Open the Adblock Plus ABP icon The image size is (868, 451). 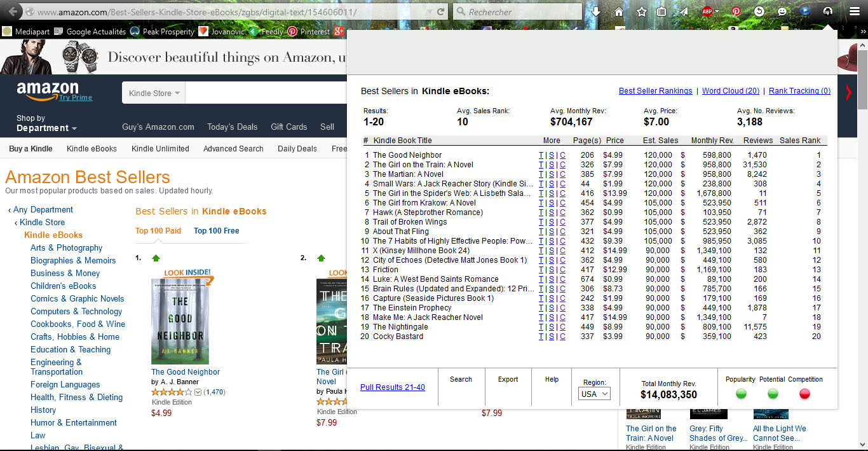(x=707, y=11)
